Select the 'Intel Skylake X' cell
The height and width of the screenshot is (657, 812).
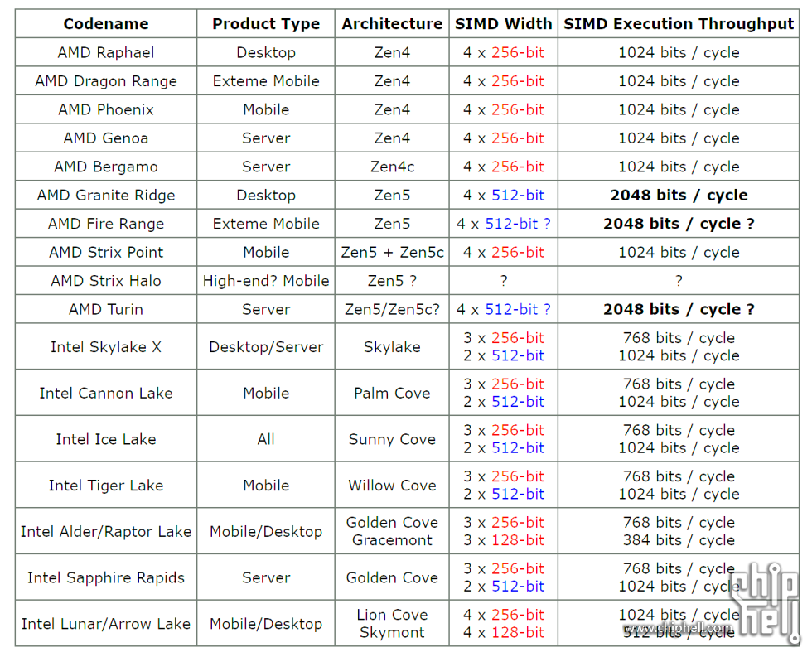click(106, 346)
